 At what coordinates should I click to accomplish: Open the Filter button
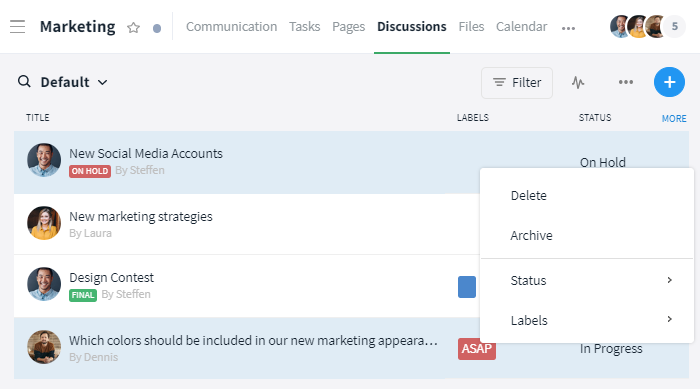point(517,83)
